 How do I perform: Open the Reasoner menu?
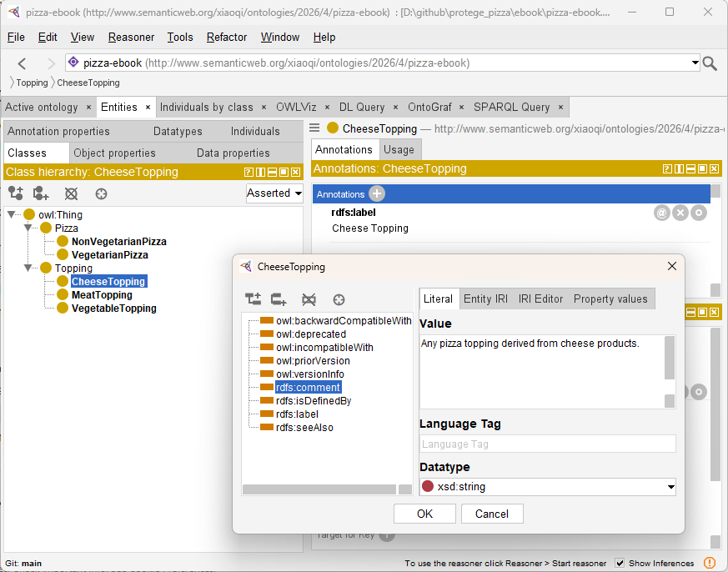131,38
